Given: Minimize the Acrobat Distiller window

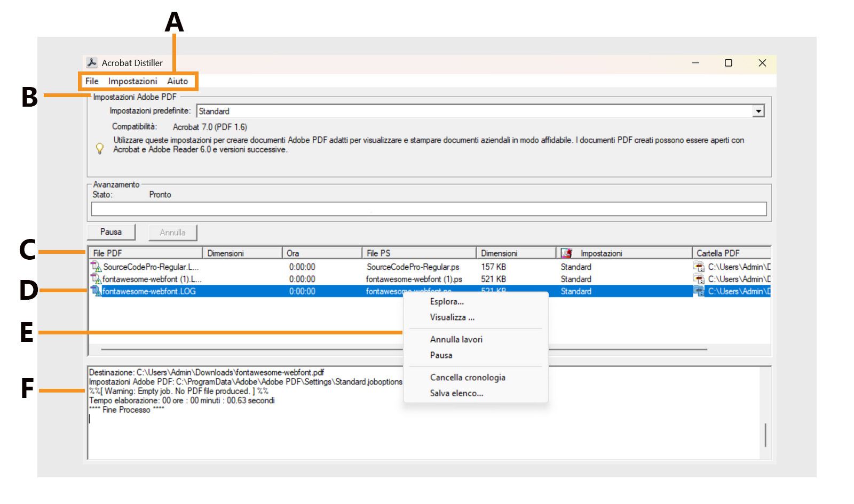Looking at the screenshot, I should pos(695,63).
